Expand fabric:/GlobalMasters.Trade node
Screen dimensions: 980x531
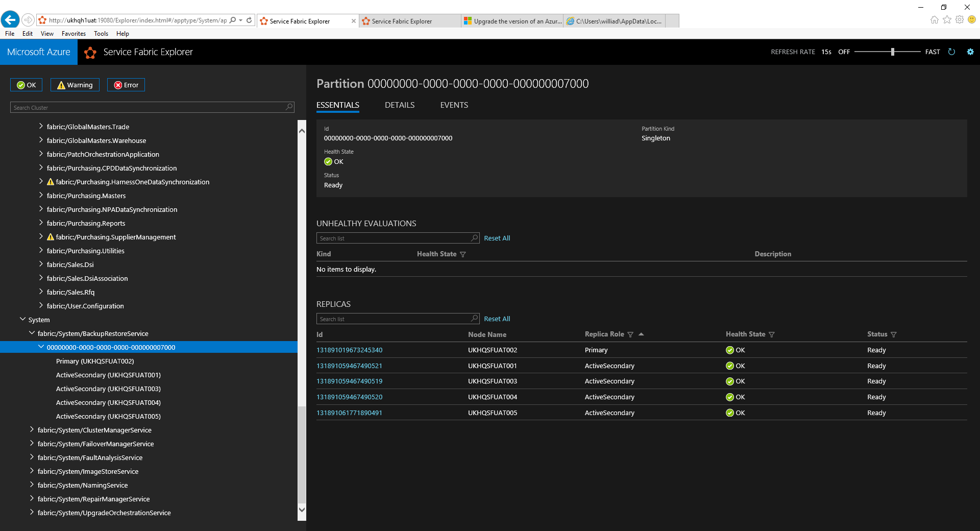pos(41,126)
